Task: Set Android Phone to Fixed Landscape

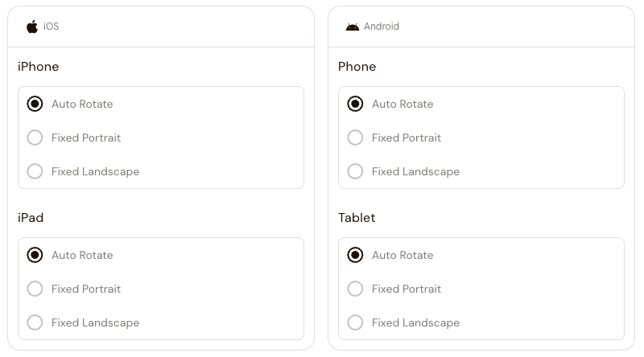Action: 355,171
